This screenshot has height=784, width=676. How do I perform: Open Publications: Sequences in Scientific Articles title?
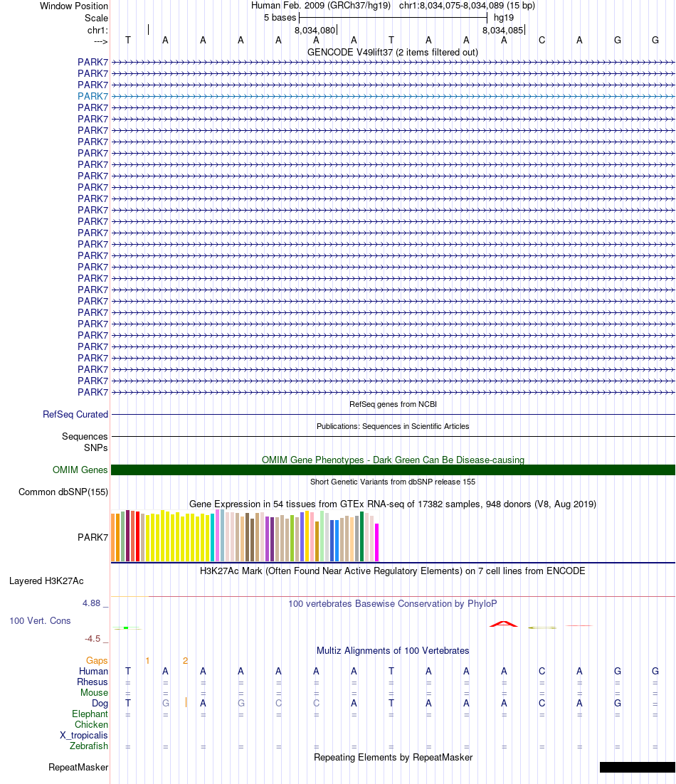pos(393,426)
